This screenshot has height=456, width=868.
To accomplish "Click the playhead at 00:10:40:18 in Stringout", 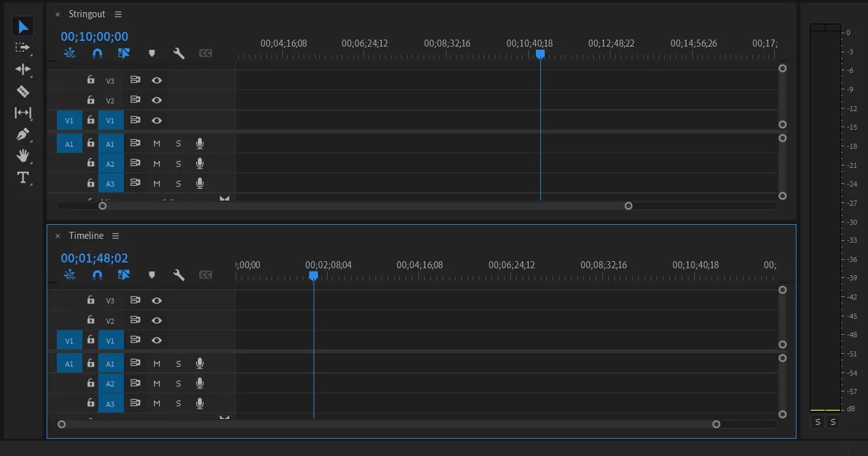I will pyautogui.click(x=540, y=55).
